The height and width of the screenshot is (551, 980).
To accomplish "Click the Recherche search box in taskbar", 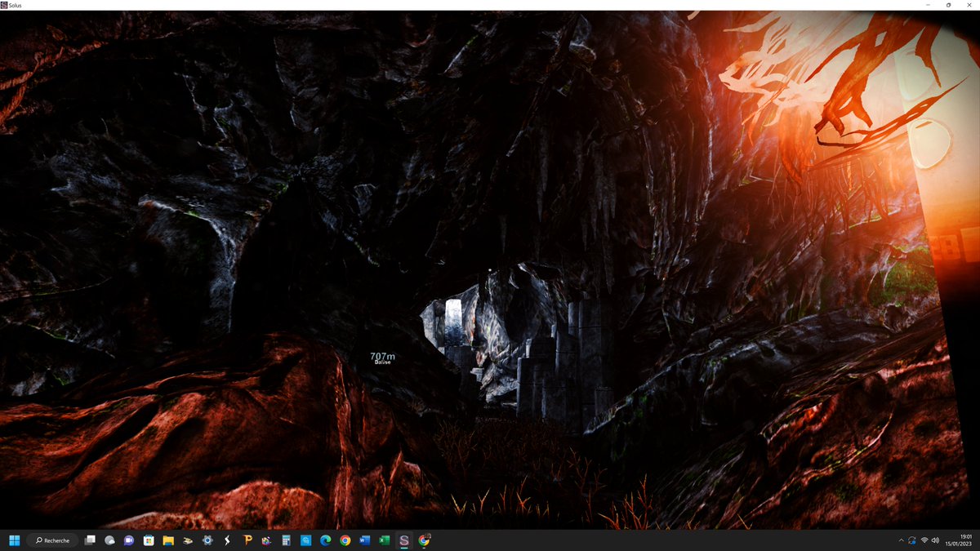I will click(x=53, y=540).
